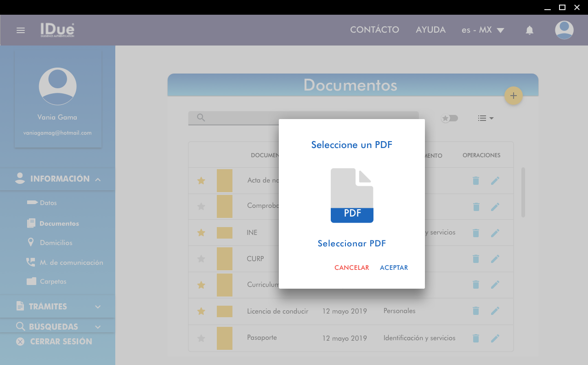Expand the TRÁMITES sidebar section
This screenshot has width=588, height=365.
pyautogui.click(x=57, y=307)
